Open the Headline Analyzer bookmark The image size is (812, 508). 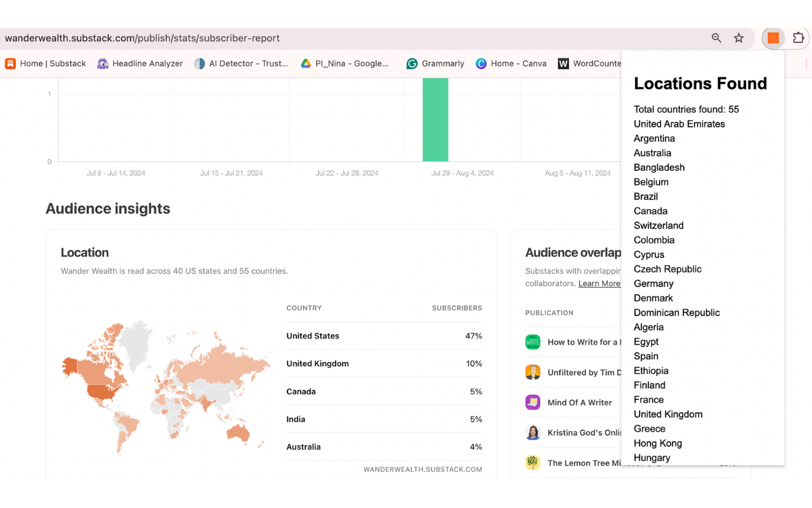pos(140,63)
